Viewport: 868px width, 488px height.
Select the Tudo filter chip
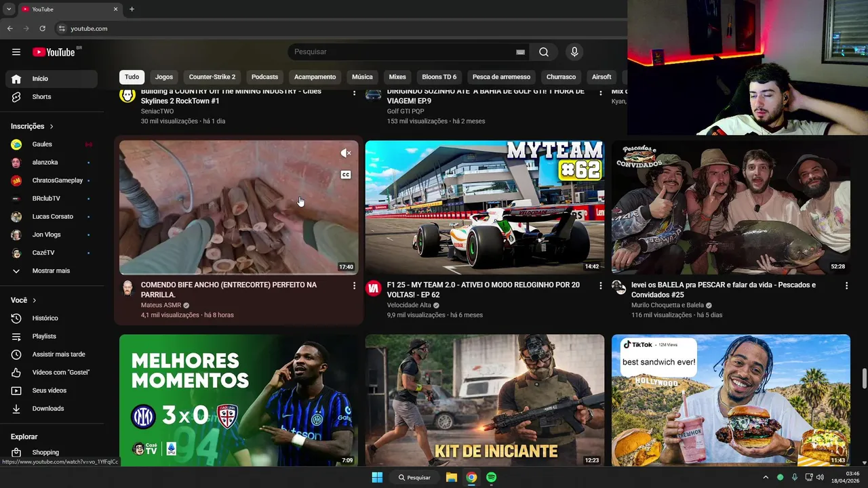[x=132, y=77]
